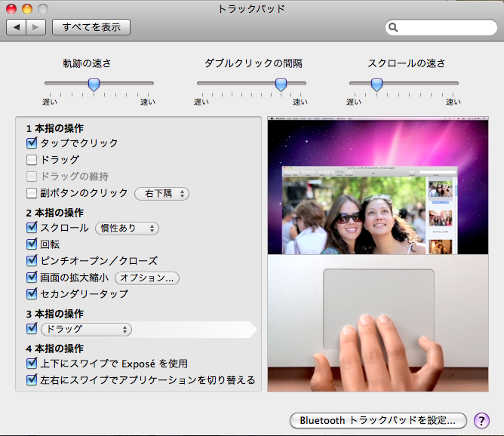504x436 pixels.
Task: Open the purple help question mark
Action: (481, 420)
